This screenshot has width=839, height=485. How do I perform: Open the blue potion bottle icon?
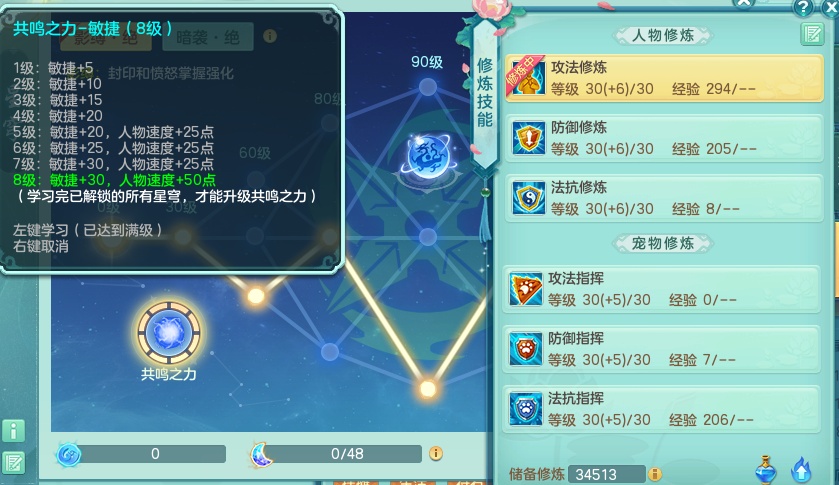click(x=766, y=469)
